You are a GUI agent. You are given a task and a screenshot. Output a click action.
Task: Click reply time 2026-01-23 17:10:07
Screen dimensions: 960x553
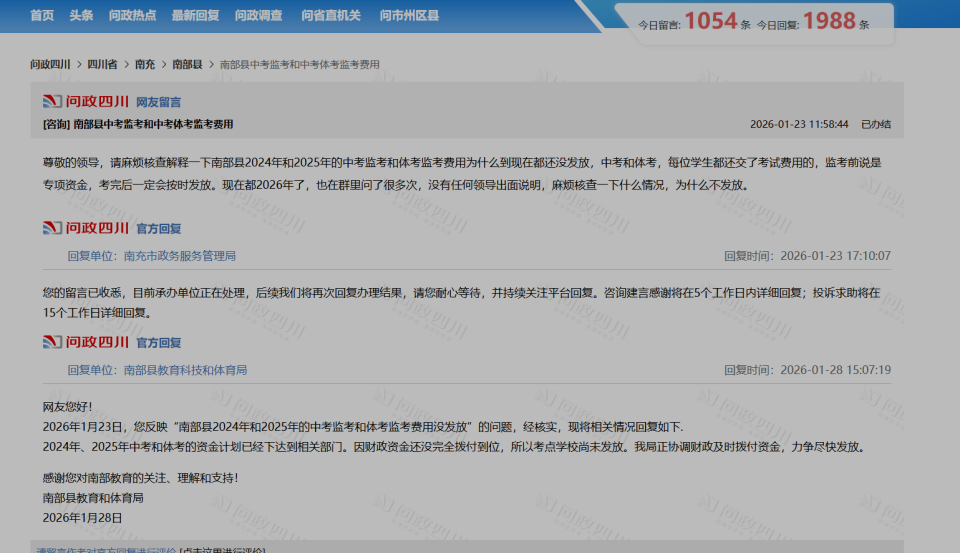(x=835, y=256)
